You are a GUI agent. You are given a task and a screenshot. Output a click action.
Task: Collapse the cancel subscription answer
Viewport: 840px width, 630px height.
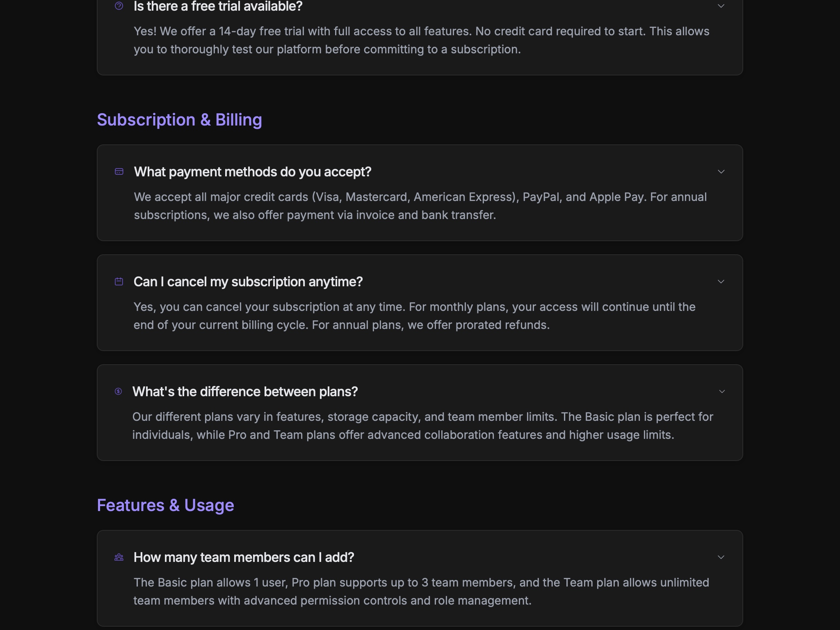pyautogui.click(x=722, y=281)
